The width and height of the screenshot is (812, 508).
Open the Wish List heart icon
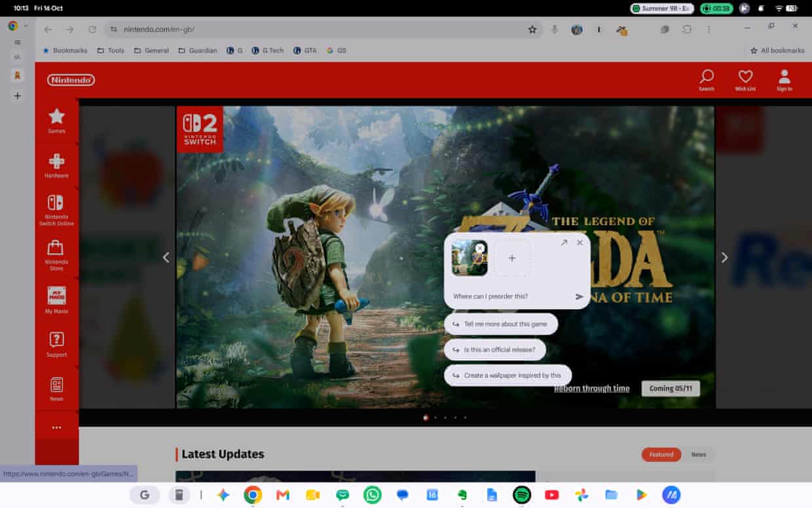coord(745,80)
